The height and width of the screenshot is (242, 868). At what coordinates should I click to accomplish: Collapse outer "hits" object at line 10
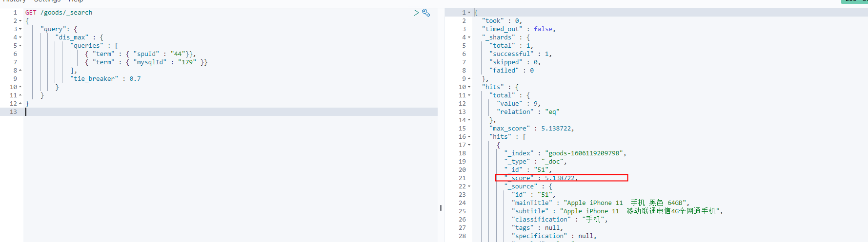[x=469, y=87]
